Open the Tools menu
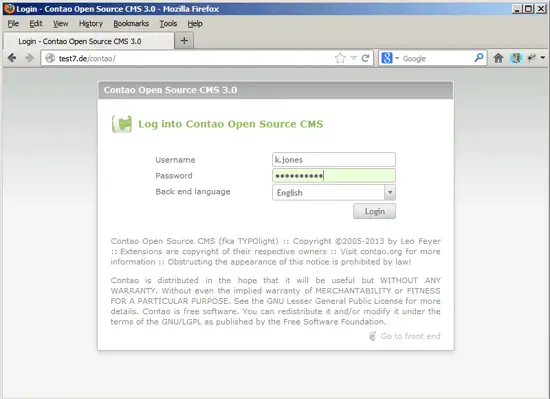This screenshot has width=550, height=399. click(x=168, y=23)
